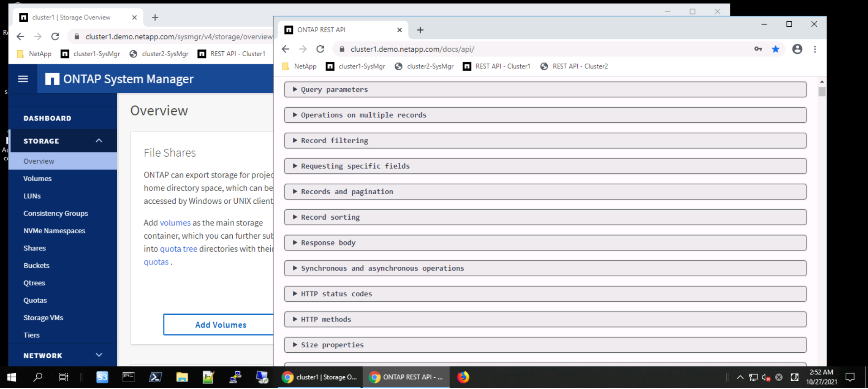The height and width of the screenshot is (389, 868).
Task: Bookmark star in REST API address bar
Action: [x=776, y=49]
